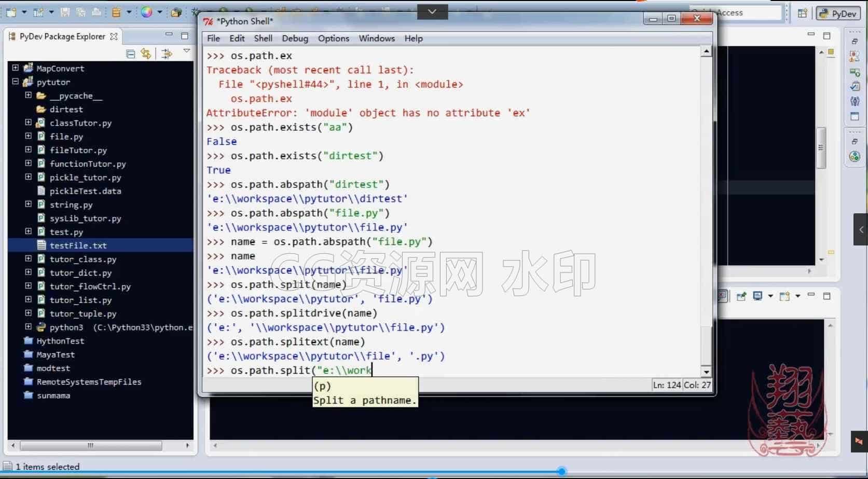Close the PyDev Package Explorer tab
The height and width of the screenshot is (479, 868).
pyautogui.click(x=114, y=36)
